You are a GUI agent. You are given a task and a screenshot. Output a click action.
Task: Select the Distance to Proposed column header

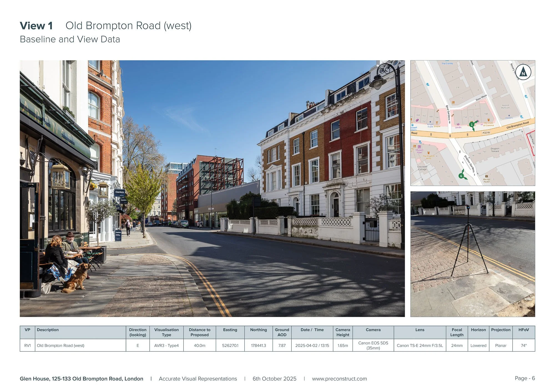(x=200, y=332)
